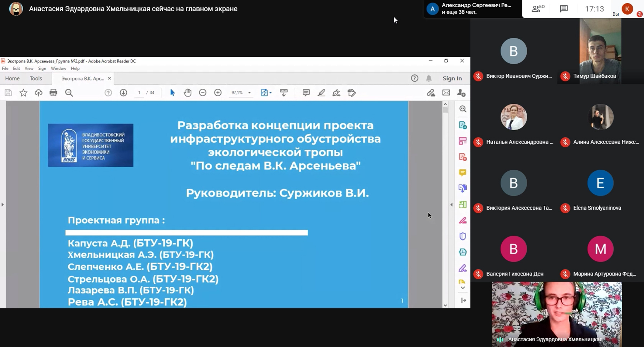Click the upload to cloud icon
644x347 pixels.
(38, 93)
